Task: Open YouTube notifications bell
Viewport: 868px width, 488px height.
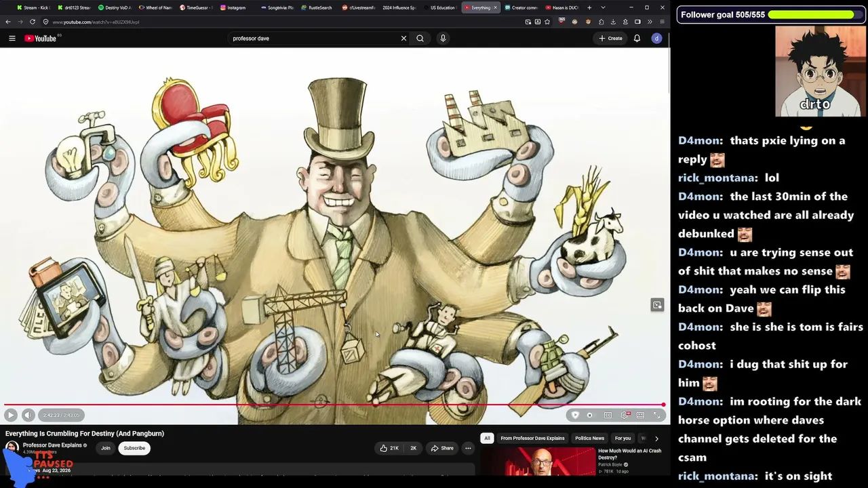Action: click(x=637, y=39)
